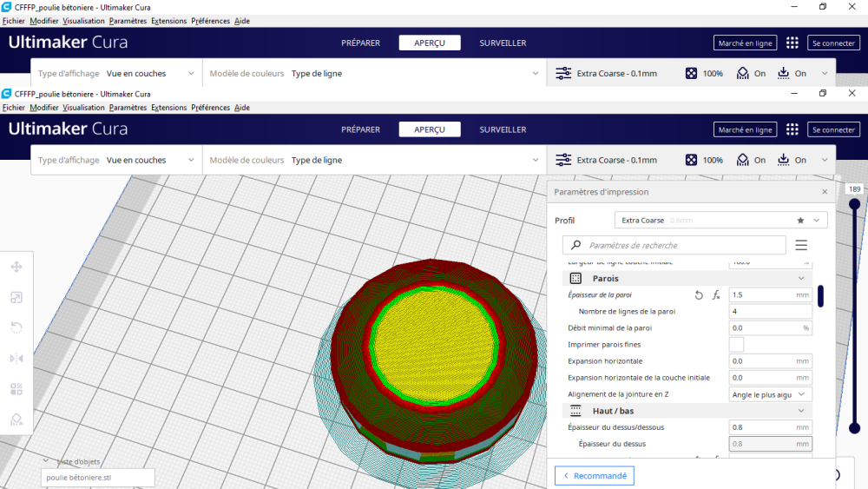Switch to the SURVEILLER tab in front window

pos(503,129)
